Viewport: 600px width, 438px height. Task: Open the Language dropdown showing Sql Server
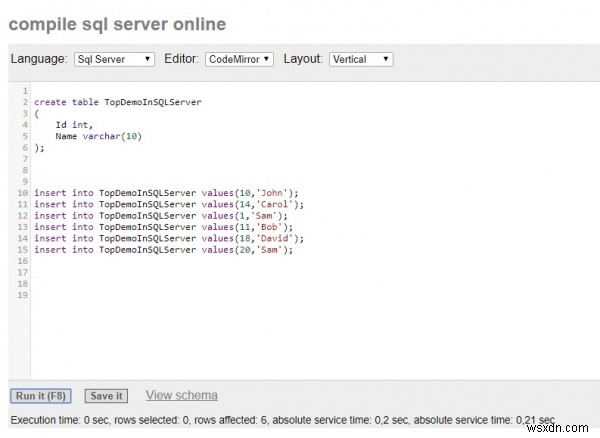[114, 59]
